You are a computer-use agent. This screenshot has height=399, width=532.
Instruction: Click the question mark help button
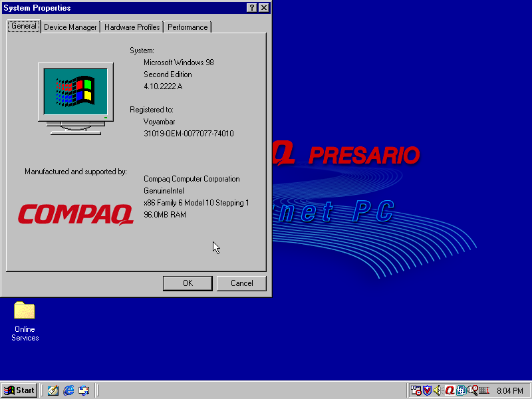pos(251,8)
